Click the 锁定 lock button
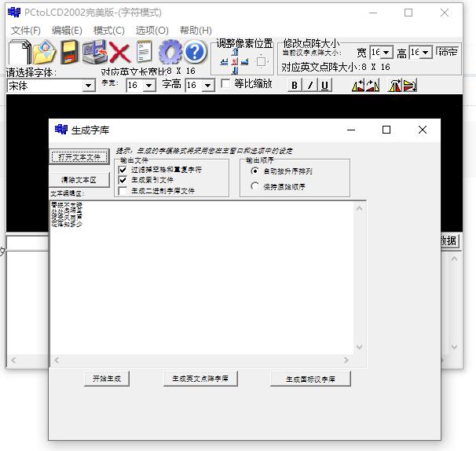The width and height of the screenshot is (476, 451). tap(448, 52)
